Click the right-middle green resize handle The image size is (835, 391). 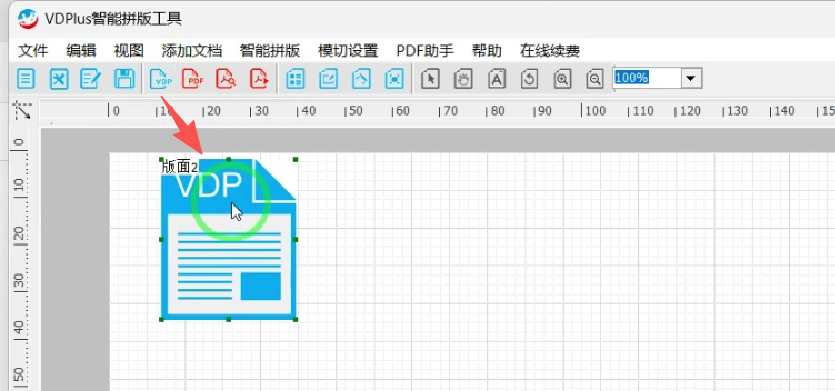click(x=296, y=240)
